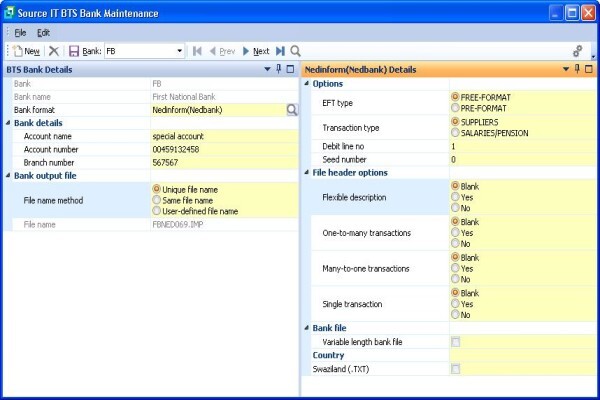Viewport: 600px width, 400px height.
Task: Open the Bank combo box dropdown
Action: [179, 51]
